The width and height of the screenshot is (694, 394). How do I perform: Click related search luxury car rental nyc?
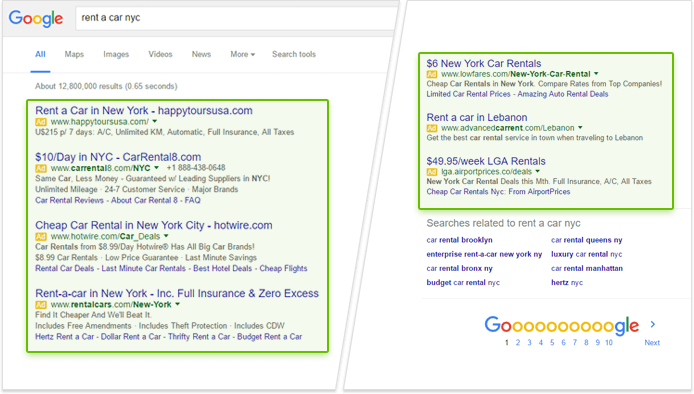point(586,254)
